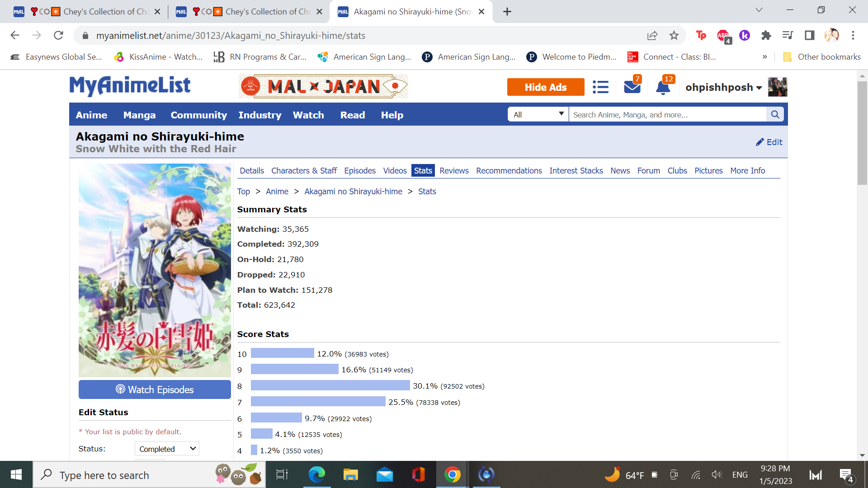Switch to Characters & Staff tab
This screenshot has height=488, width=868.
[304, 170]
